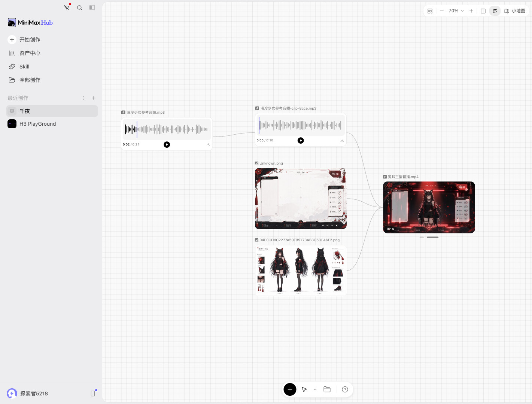Expand the cursor tool options chevron
The image size is (532, 404).
point(315,389)
